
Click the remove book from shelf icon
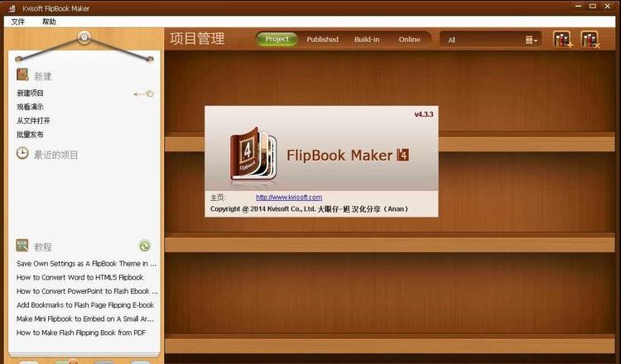pyautogui.click(x=590, y=39)
